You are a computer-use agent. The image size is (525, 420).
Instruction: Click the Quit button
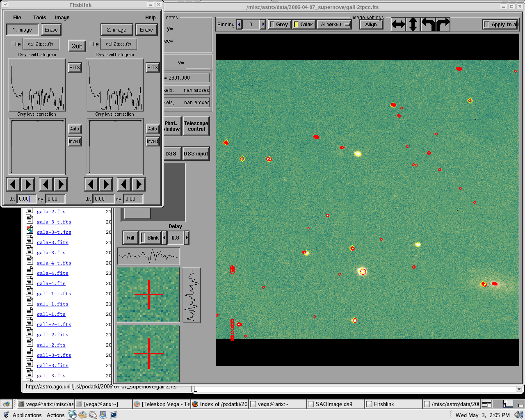(77, 46)
